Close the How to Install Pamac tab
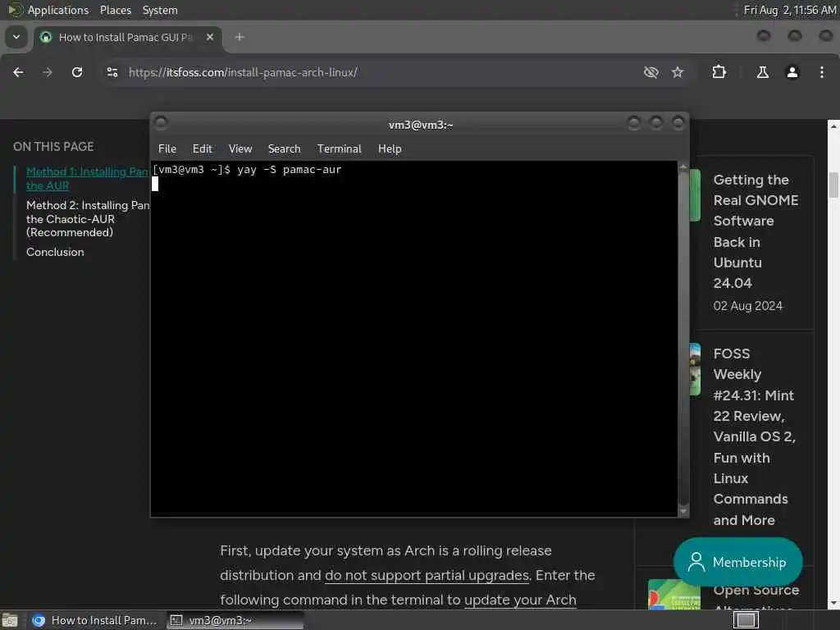 coord(210,37)
